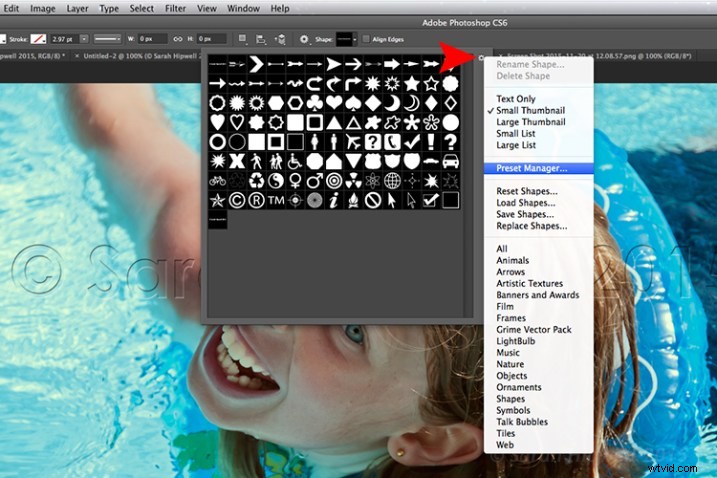Choose the globe grid shape
717x478 pixels.
click(392, 181)
